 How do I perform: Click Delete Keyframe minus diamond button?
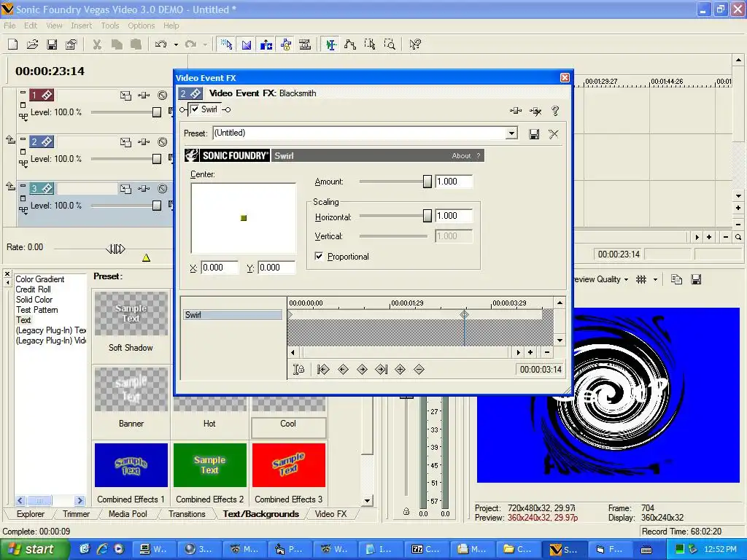[x=419, y=370]
